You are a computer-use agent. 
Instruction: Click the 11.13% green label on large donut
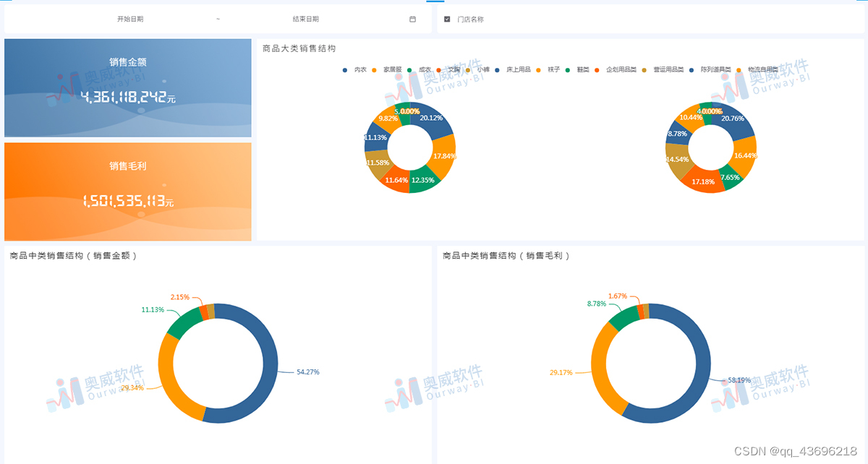(152, 309)
